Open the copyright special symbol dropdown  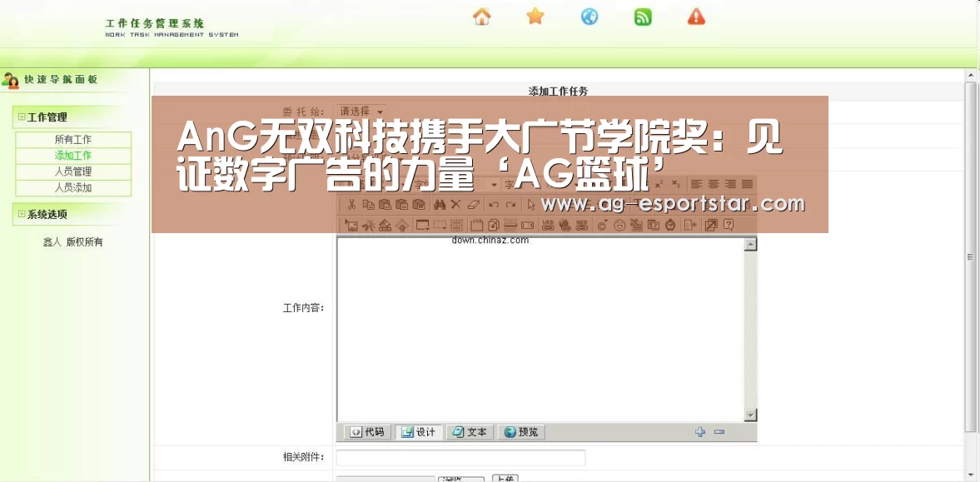point(602,225)
